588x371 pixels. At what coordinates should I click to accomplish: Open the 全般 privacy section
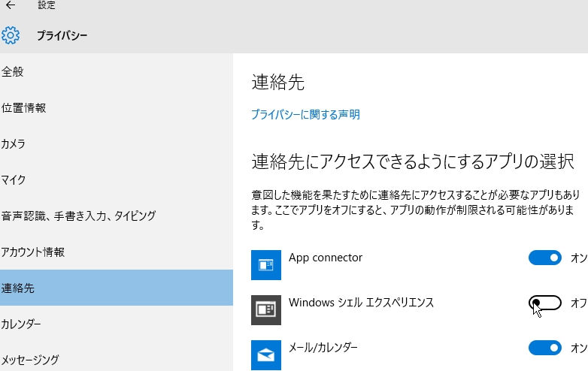(x=117, y=71)
